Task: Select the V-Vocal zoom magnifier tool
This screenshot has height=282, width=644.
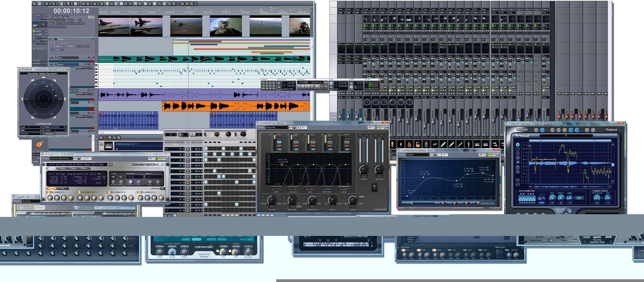Action: (x=518, y=172)
